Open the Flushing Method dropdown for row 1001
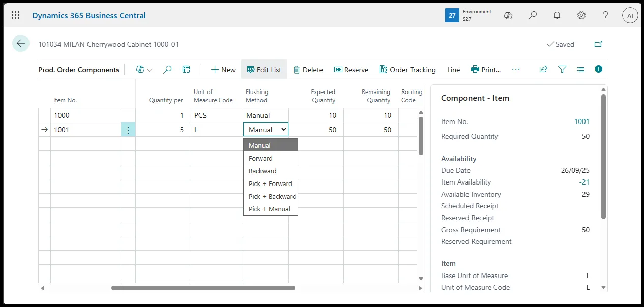The image size is (644, 307). 266,130
